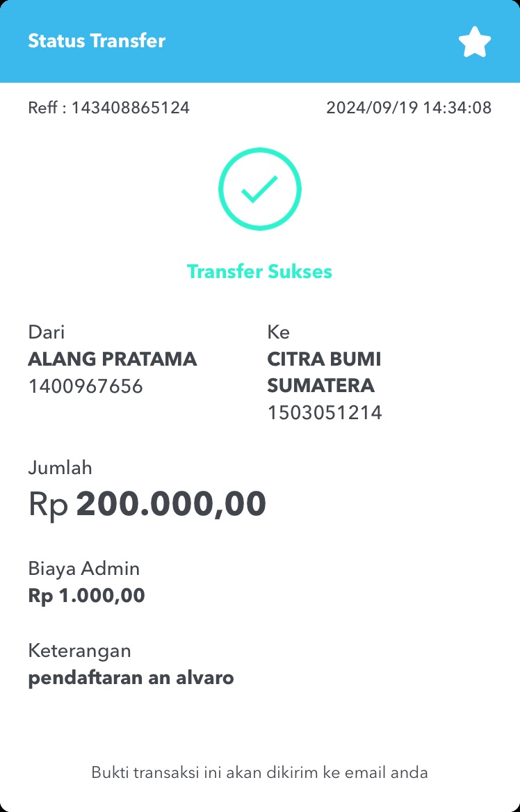Tap the star favorite icon
Viewport: 520px width, 812px height.
pyautogui.click(x=474, y=42)
